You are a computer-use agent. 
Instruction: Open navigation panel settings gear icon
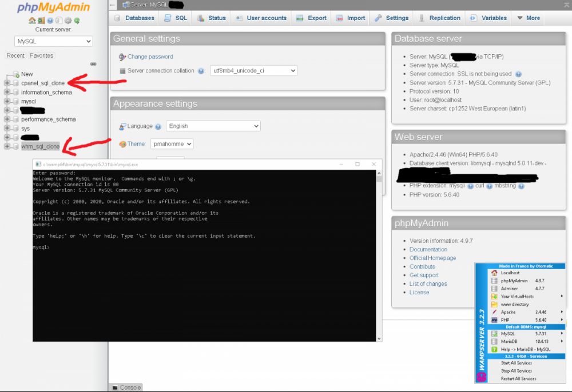click(68, 21)
